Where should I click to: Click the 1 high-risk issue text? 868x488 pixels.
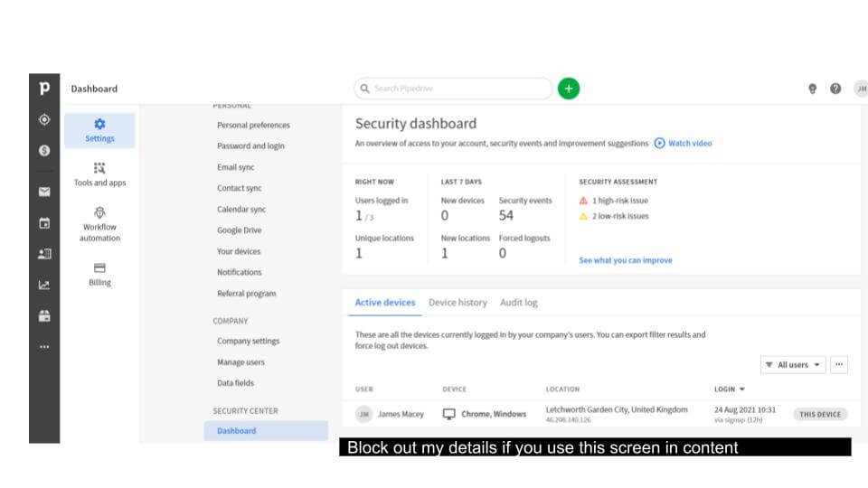620,201
